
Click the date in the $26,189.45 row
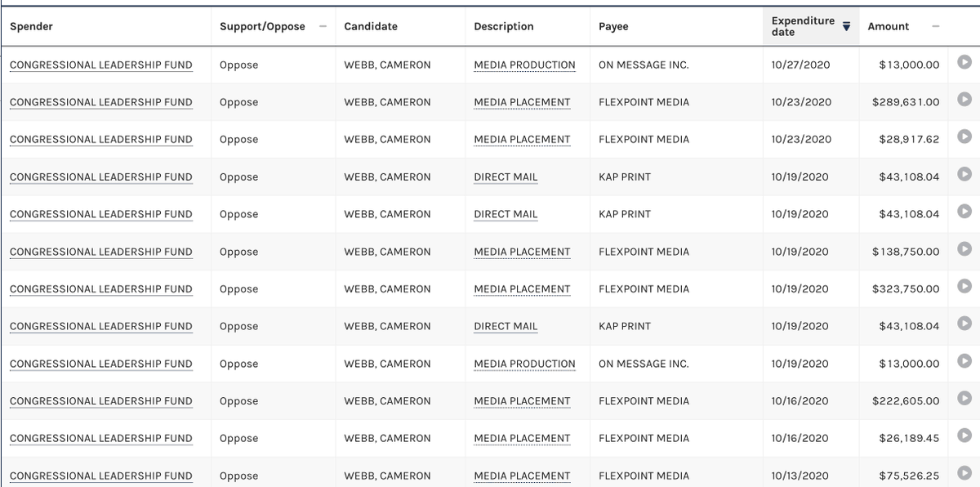[x=800, y=439]
